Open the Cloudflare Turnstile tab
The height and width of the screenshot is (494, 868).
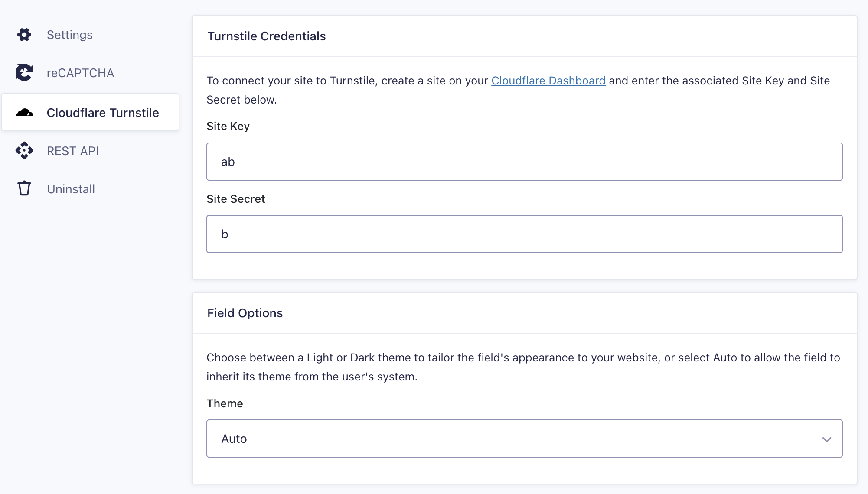click(103, 113)
